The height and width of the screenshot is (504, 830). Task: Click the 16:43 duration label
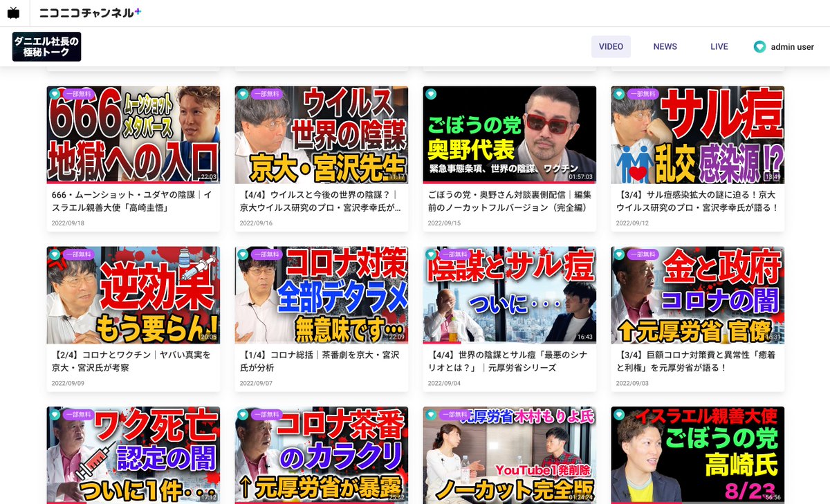click(x=585, y=337)
